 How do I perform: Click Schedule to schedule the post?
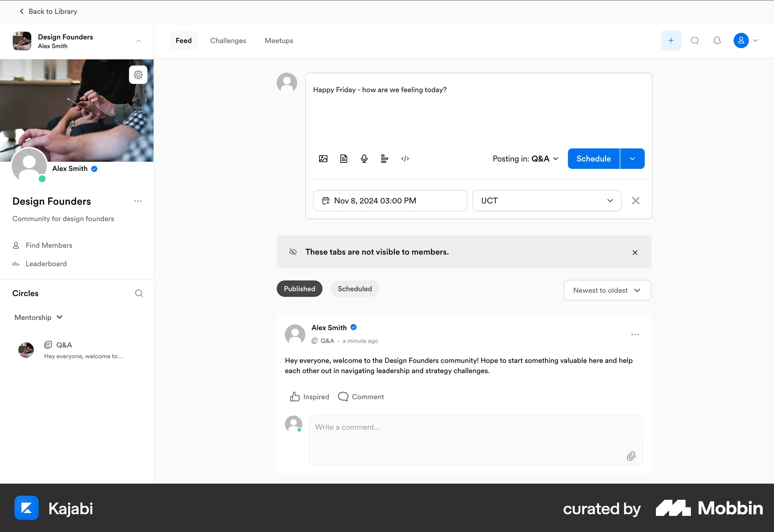[593, 158]
